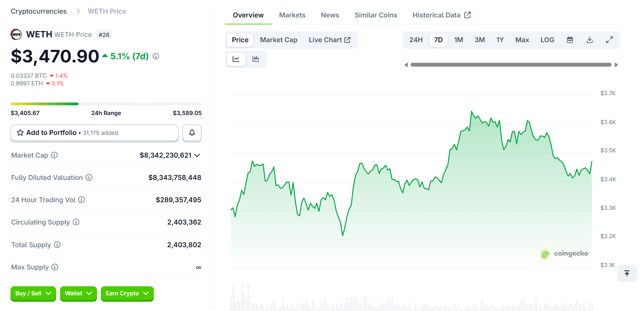Click the 24h Range progress bar
Screen dimensions: 644x311
pyautogui.click(x=106, y=104)
